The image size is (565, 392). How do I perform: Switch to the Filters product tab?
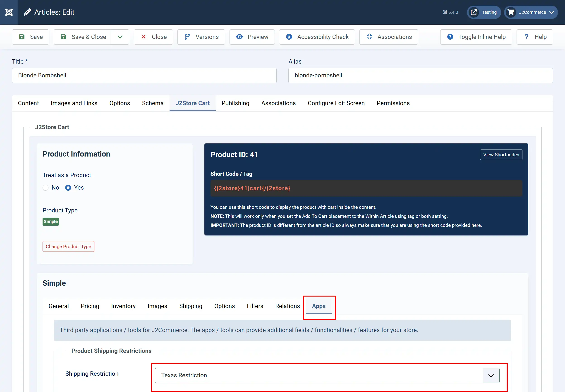pos(255,306)
